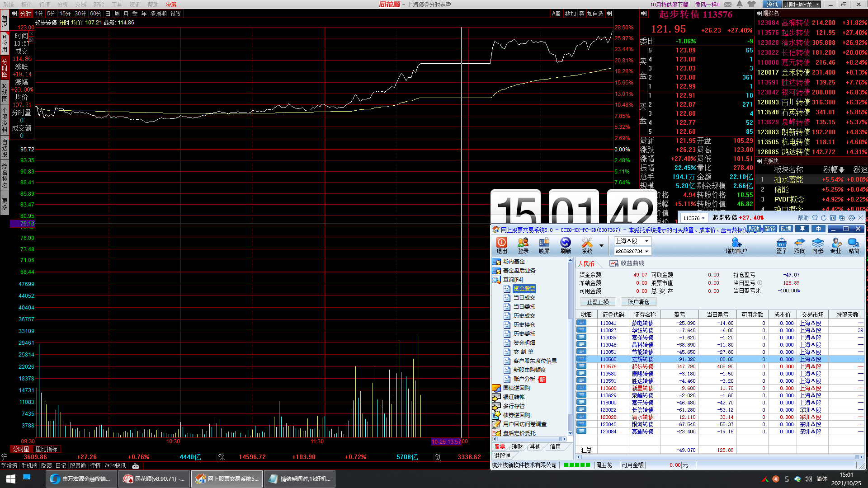Screen dimensions: 868x488
Task: Open the 篮子 basket icon
Action: pyautogui.click(x=782, y=245)
